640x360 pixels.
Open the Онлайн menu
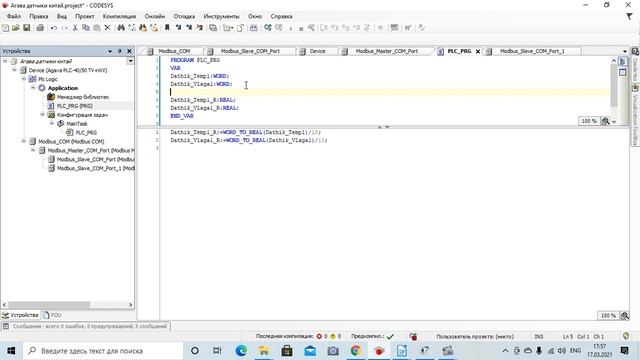[155, 16]
